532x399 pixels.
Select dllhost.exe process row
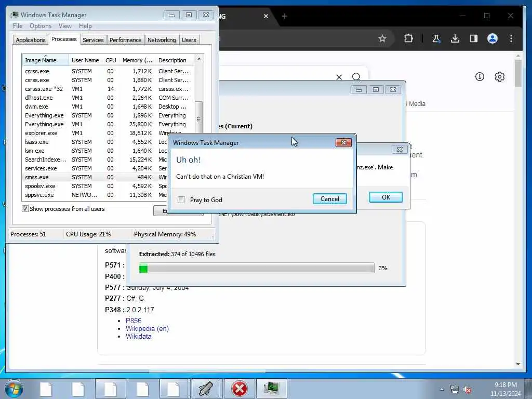109,98
